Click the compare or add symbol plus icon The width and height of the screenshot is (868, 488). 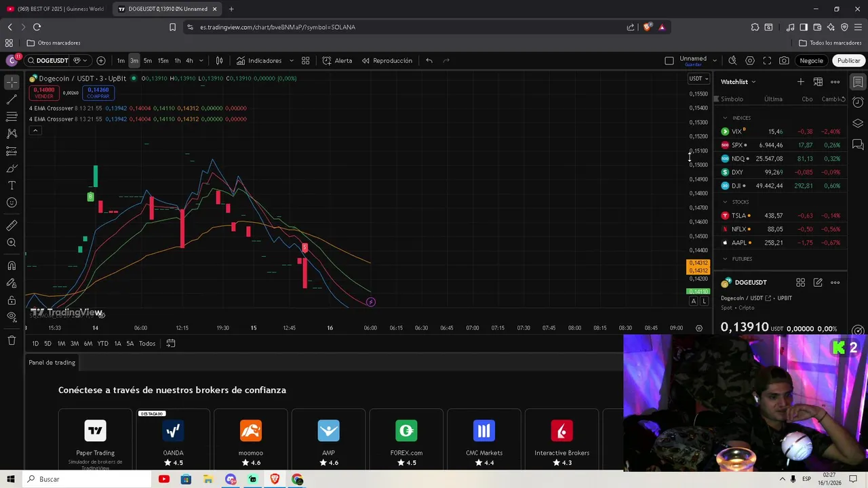click(x=101, y=60)
